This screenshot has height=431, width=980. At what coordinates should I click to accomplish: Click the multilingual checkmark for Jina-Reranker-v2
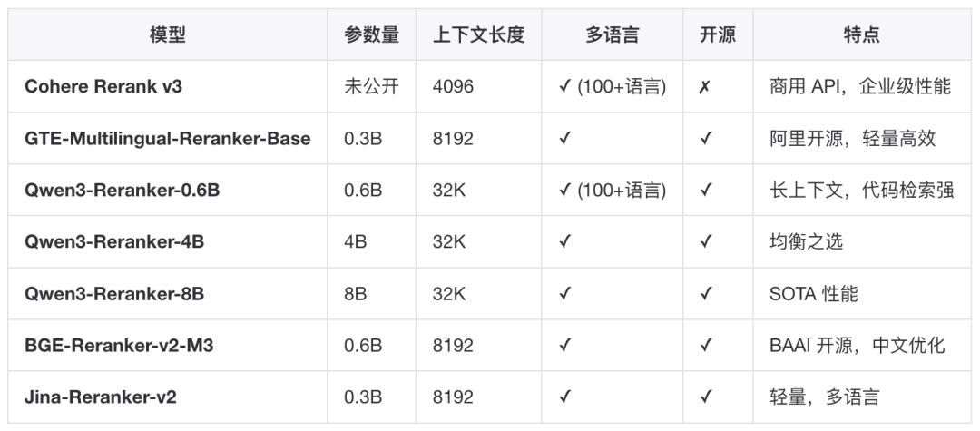point(565,397)
